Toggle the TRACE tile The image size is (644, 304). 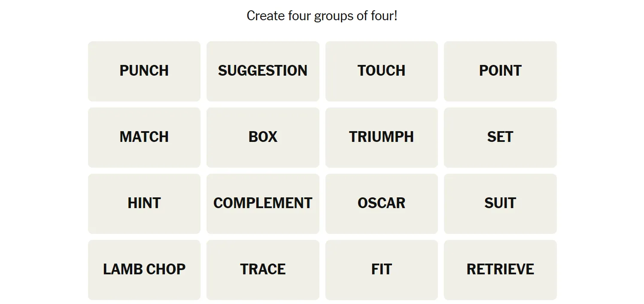263,270
